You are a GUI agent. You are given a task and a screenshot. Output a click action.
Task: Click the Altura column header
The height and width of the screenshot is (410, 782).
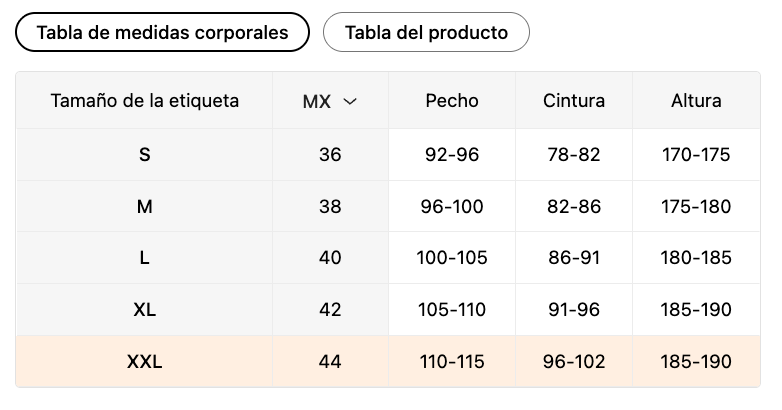pos(696,101)
